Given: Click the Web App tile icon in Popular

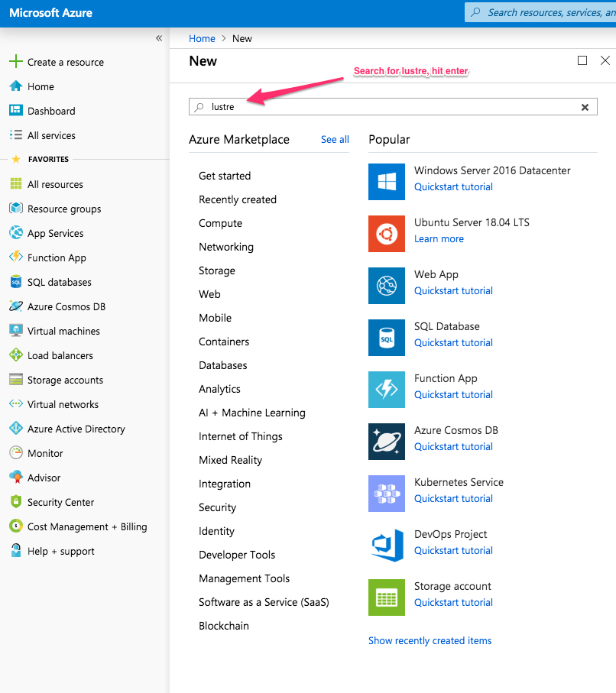Looking at the screenshot, I should tap(387, 286).
